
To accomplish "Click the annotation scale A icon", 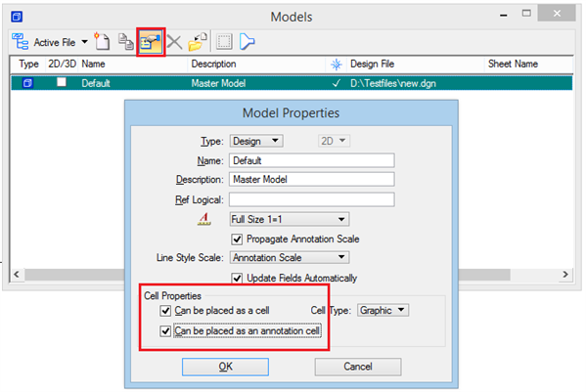I will point(204,219).
